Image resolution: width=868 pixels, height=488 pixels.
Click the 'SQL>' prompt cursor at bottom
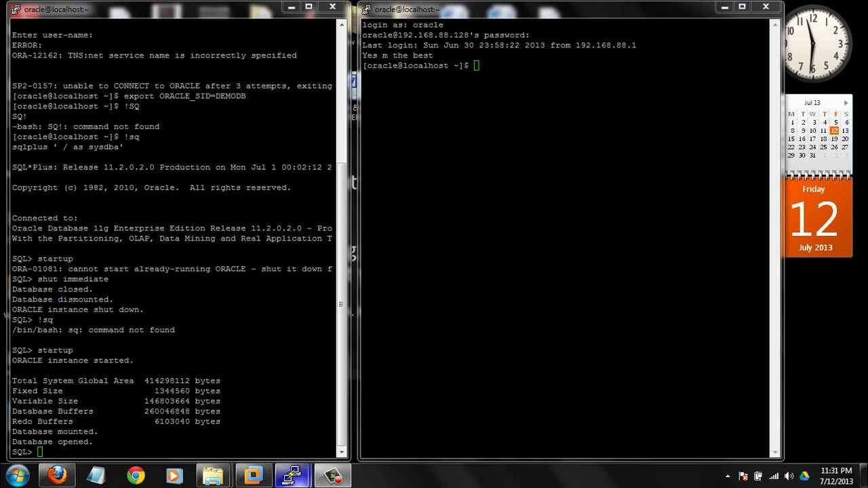click(40, 452)
